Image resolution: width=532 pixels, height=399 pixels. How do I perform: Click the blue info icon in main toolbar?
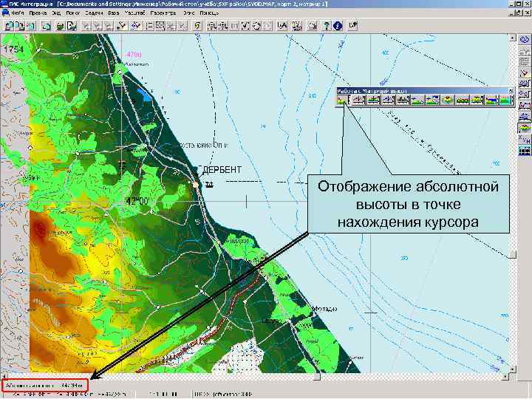coord(338,26)
